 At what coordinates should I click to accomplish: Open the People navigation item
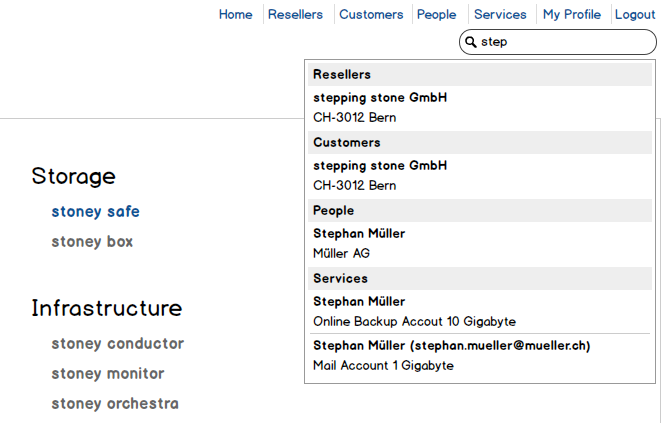click(x=436, y=14)
